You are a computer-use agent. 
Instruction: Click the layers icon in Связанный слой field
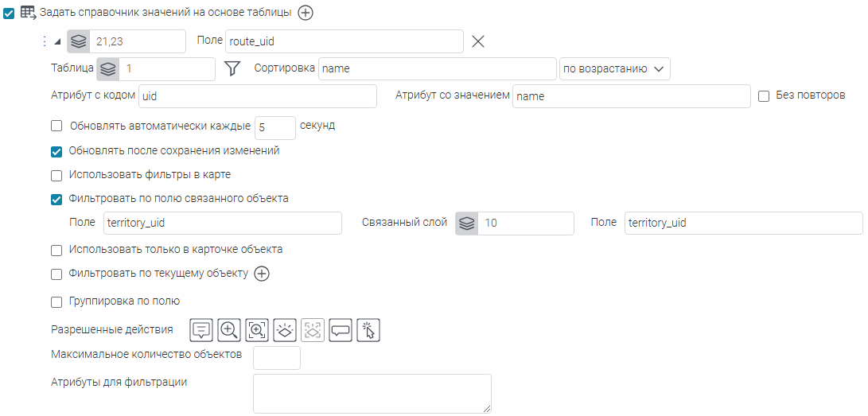click(467, 224)
